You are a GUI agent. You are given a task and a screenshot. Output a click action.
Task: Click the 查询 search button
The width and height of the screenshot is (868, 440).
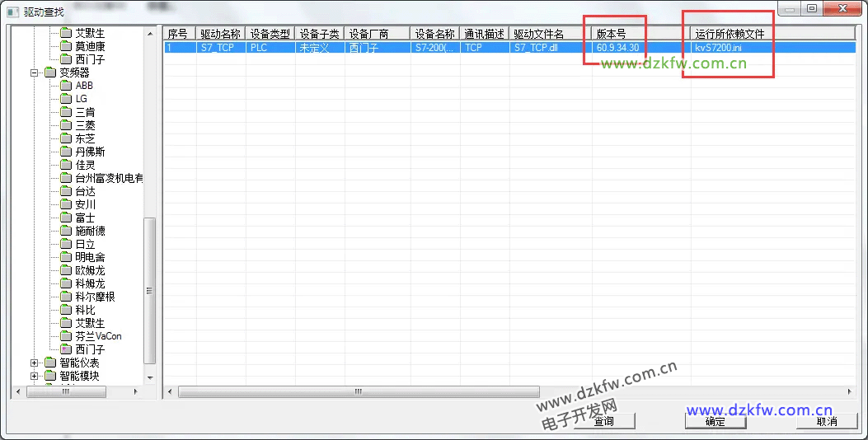coord(604,421)
